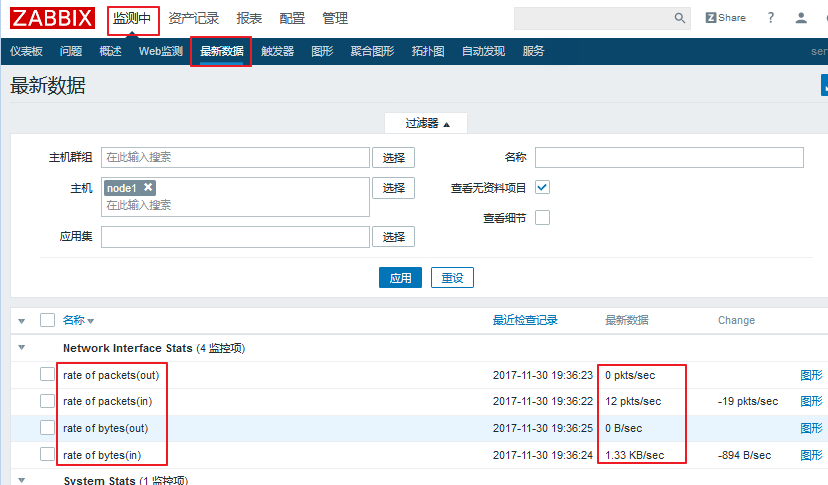
Task: Check rate of packets(in) row checkbox
Action: point(47,401)
